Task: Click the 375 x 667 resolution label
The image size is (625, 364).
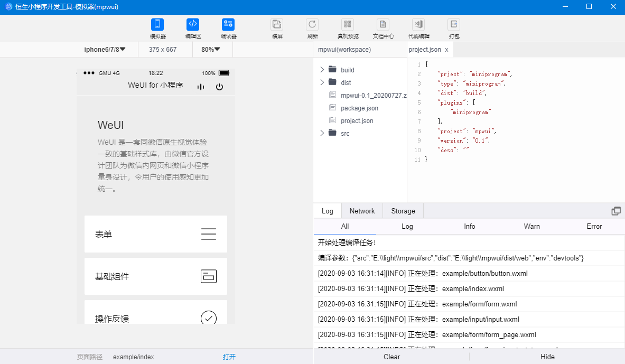Action: (163, 50)
